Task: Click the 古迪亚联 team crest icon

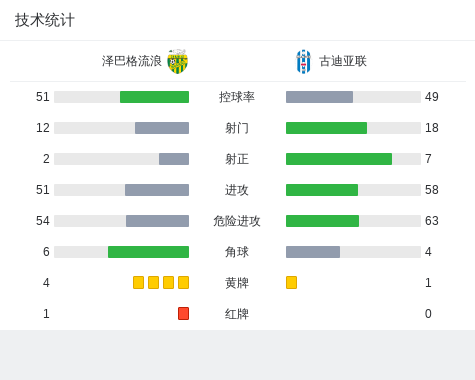Action: pos(304,61)
